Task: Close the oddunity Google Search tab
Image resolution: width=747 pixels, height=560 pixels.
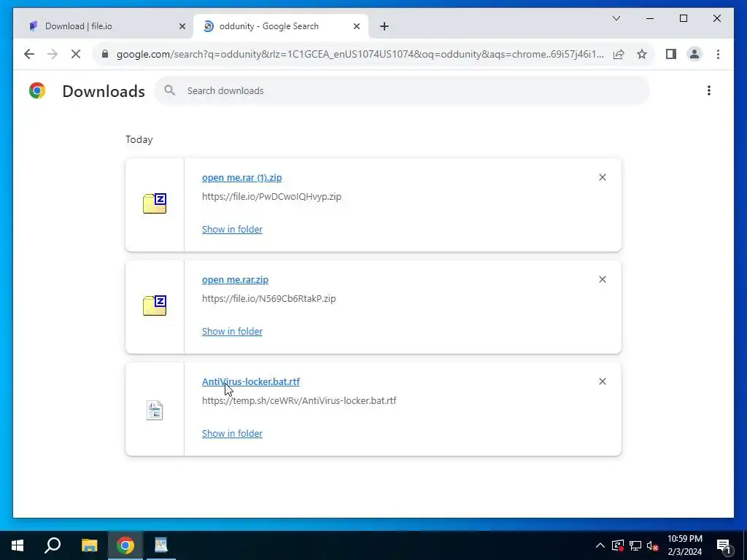Action: pos(356,26)
